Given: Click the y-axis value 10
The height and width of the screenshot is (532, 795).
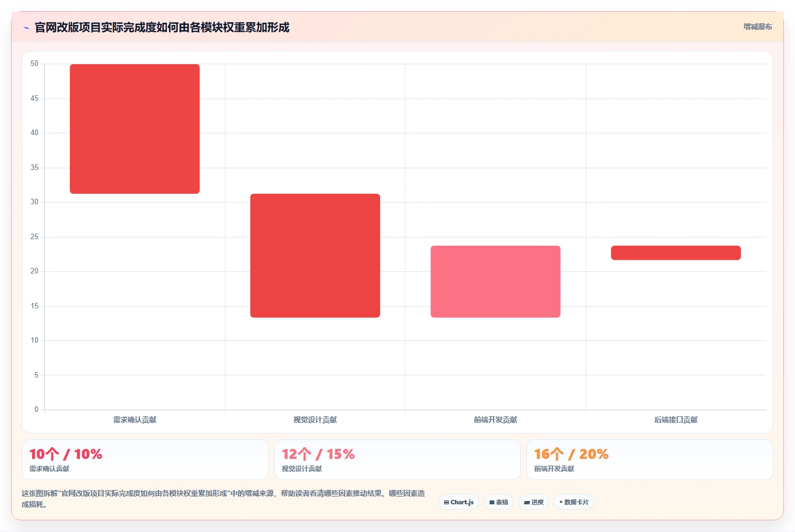Looking at the screenshot, I should 34,340.
